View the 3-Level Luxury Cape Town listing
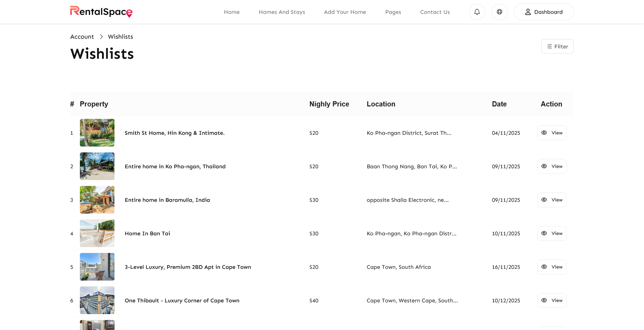Screen dimensions: 644x330 (x=552, y=267)
